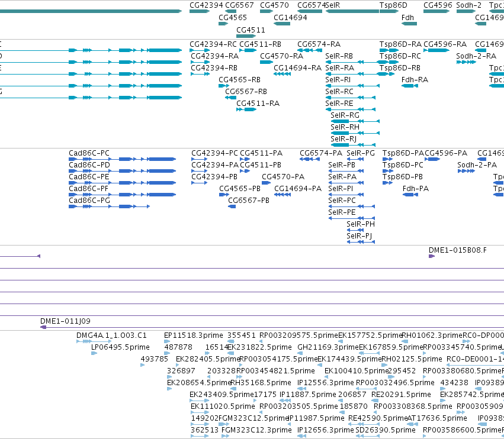Click the DME1-011J09 feature label
Image resolution: width=504 pixels, height=439 pixels.
coord(65,321)
